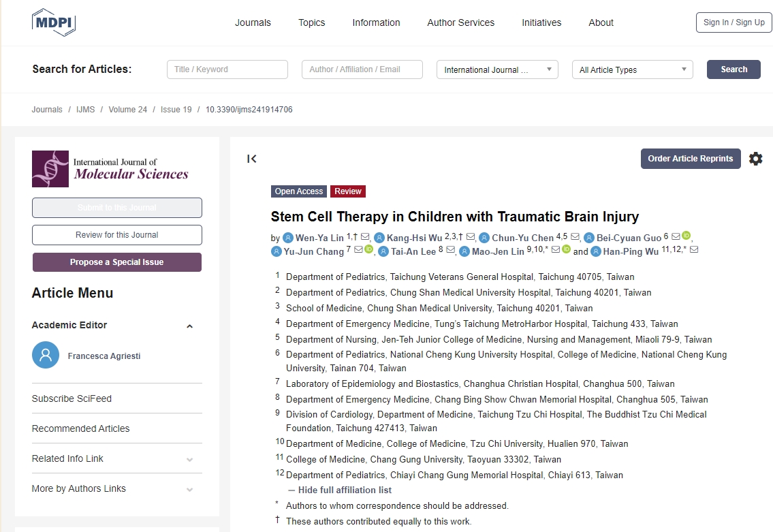
Task: Expand More by Authors Links section
Action: 189,489
